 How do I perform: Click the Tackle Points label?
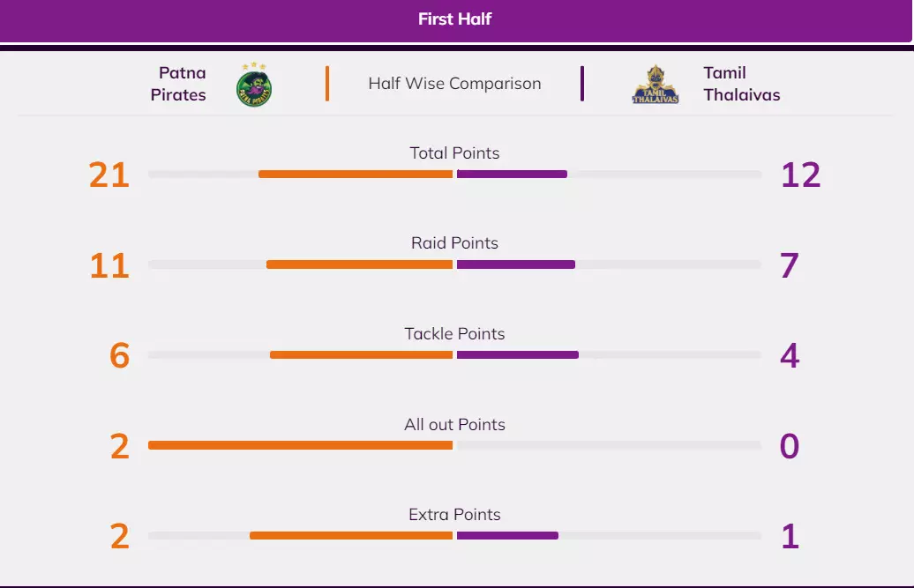coord(454,334)
